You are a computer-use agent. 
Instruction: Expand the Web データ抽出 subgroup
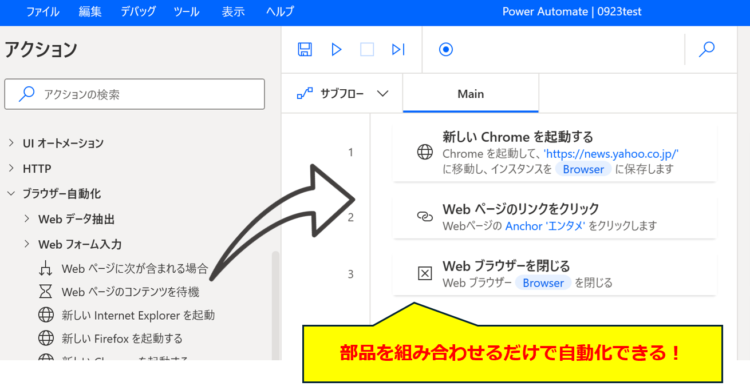click(27, 219)
